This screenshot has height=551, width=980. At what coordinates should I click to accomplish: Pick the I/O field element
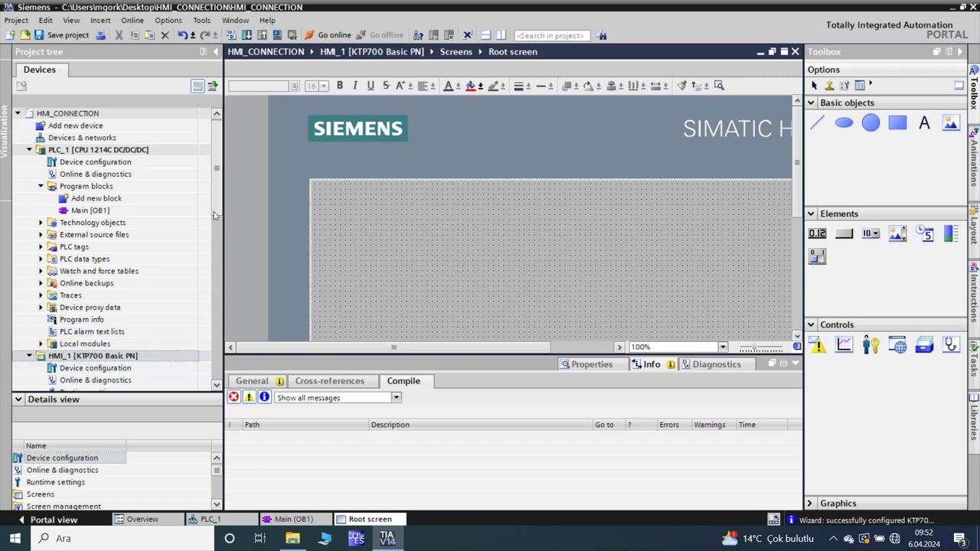point(817,234)
